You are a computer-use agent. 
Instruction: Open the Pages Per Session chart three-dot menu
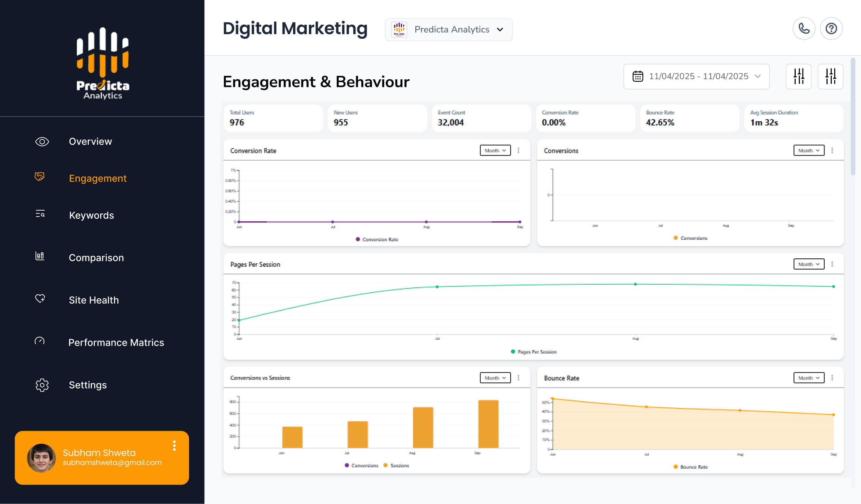832,264
